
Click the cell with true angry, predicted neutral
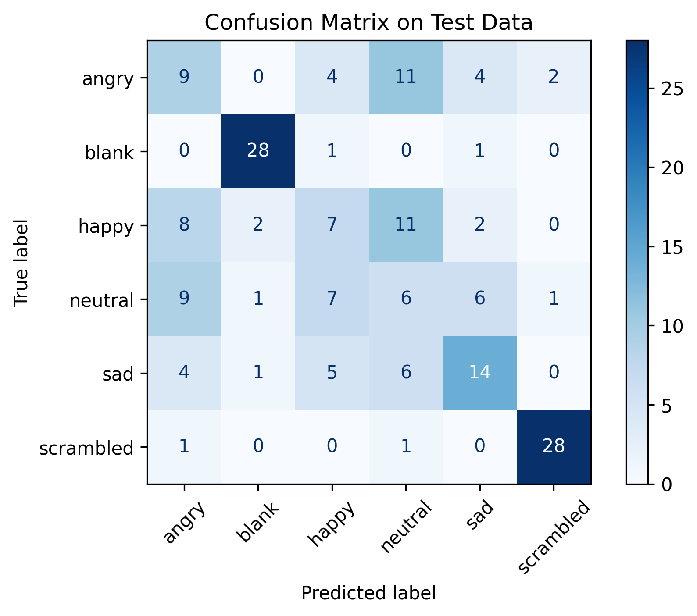[x=406, y=77]
